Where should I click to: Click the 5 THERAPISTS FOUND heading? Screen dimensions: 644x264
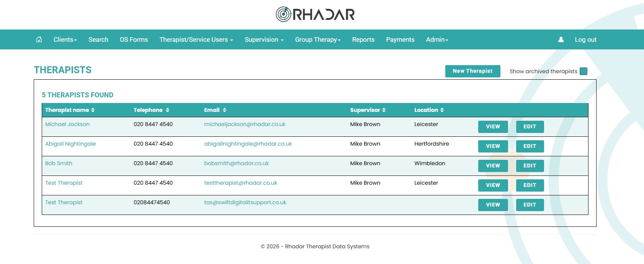[77, 95]
